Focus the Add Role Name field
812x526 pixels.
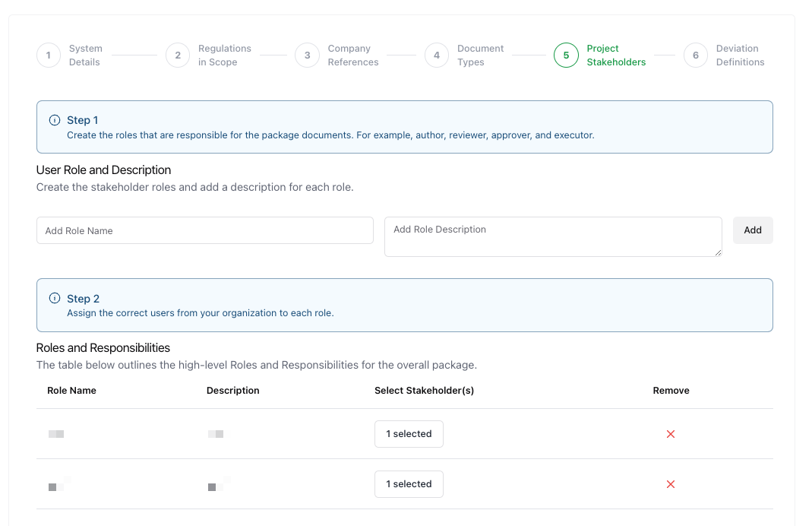click(x=205, y=230)
